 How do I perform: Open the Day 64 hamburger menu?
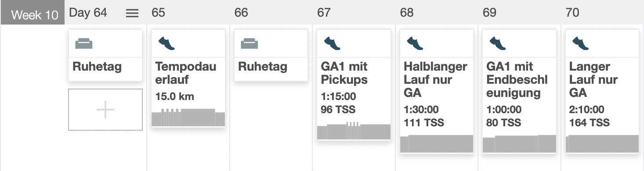click(132, 13)
